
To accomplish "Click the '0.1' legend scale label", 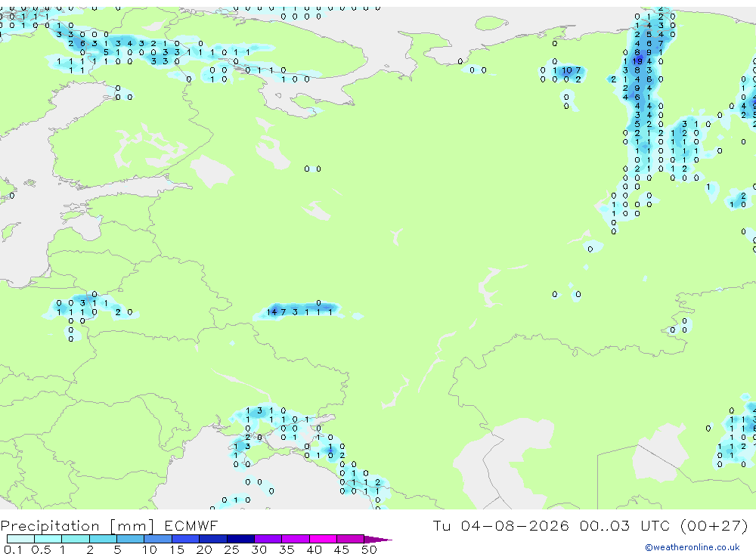I will click(x=13, y=549).
